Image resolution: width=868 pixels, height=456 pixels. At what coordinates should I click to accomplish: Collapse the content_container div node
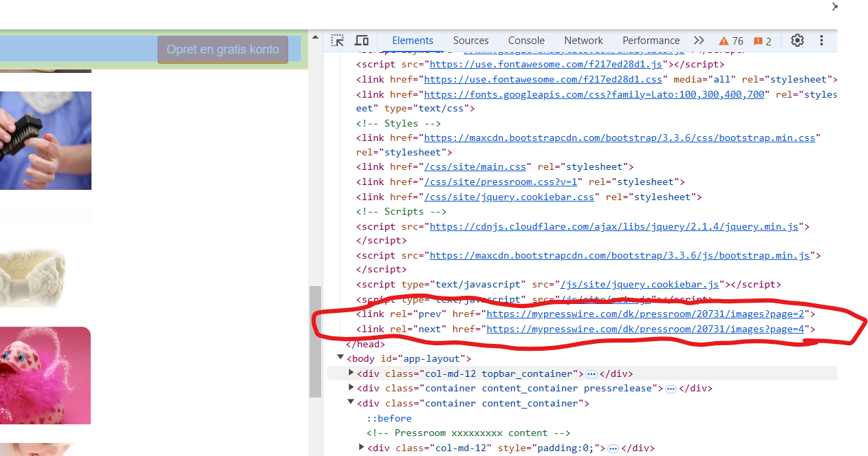tap(351, 402)
